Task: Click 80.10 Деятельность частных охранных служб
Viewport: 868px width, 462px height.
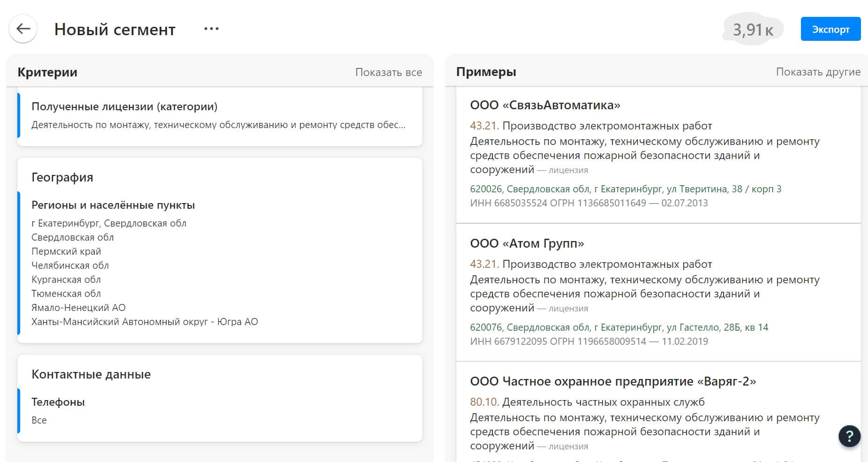Action: coord(587,402)
